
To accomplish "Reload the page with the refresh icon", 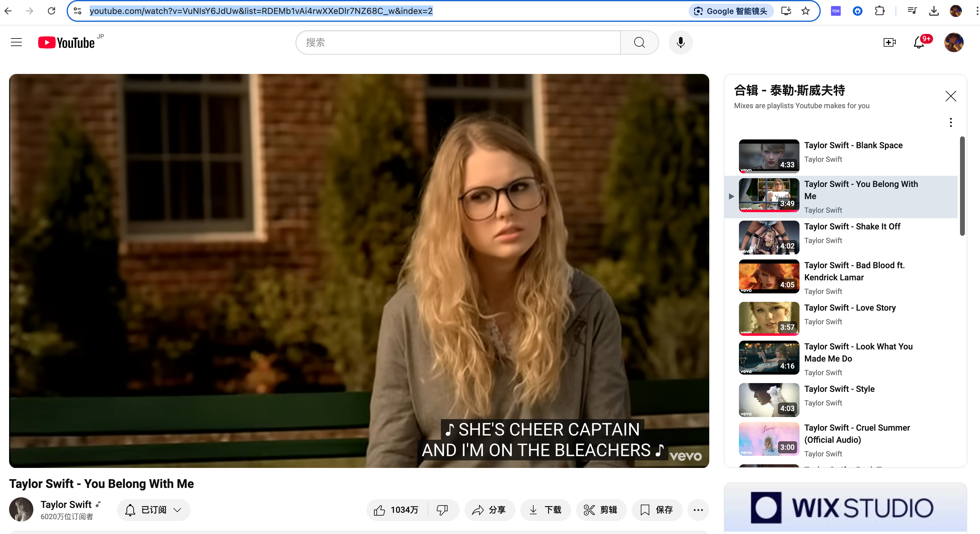I will point(51,11).
